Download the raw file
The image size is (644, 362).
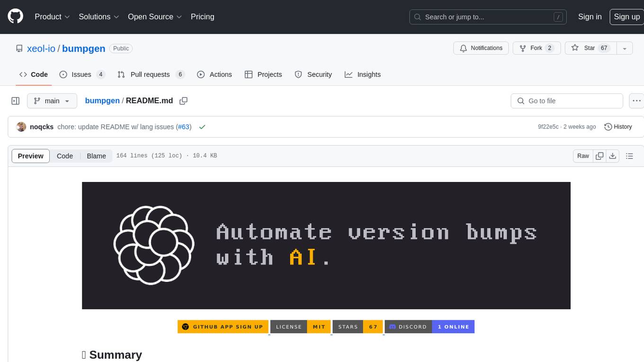[x=612, y=156]
